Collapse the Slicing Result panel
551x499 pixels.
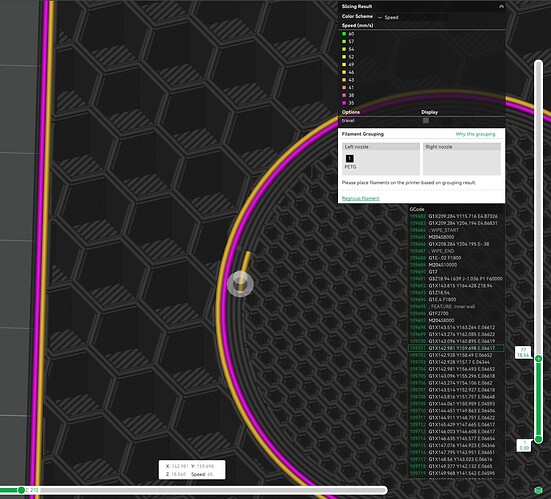501,6
